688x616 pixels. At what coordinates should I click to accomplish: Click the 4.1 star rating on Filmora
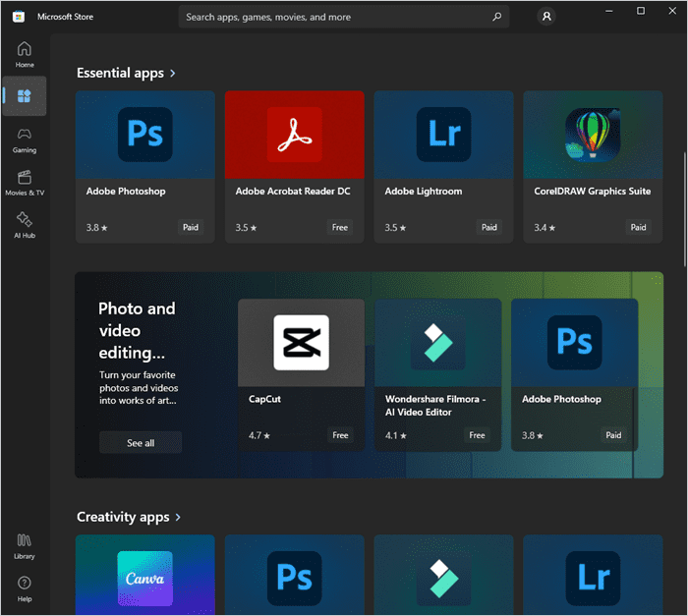396,435
